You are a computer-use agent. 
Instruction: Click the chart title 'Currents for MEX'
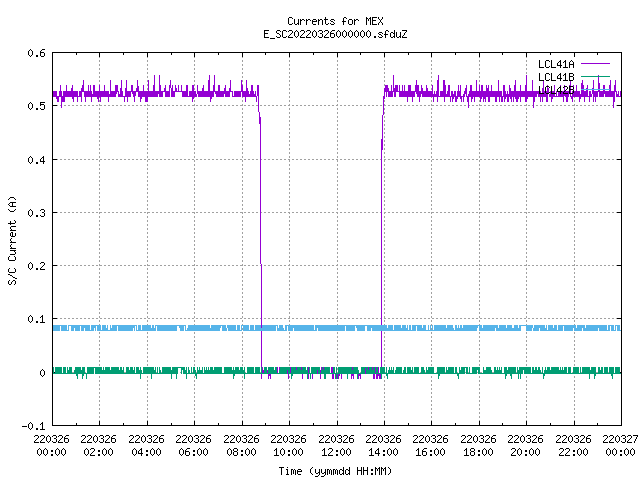point(335,21)
